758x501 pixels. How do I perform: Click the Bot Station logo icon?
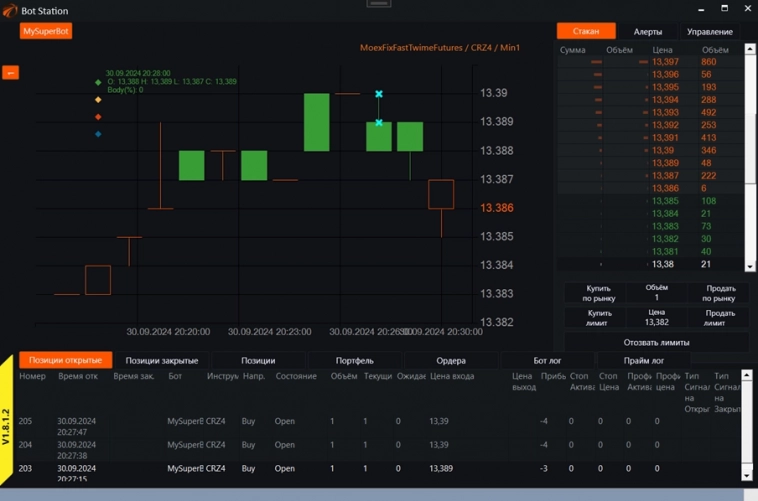(x=10, y=10)
